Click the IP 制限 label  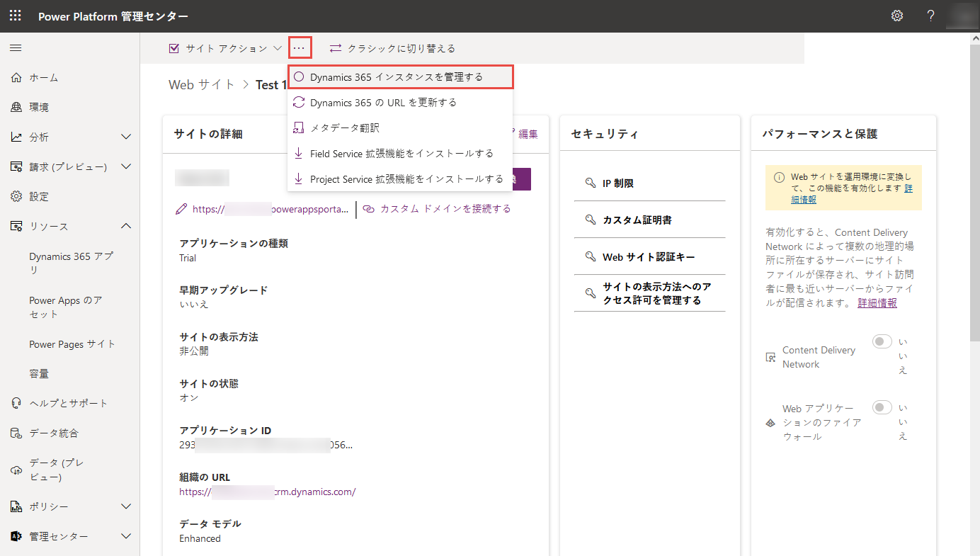(x=618, y=183)
